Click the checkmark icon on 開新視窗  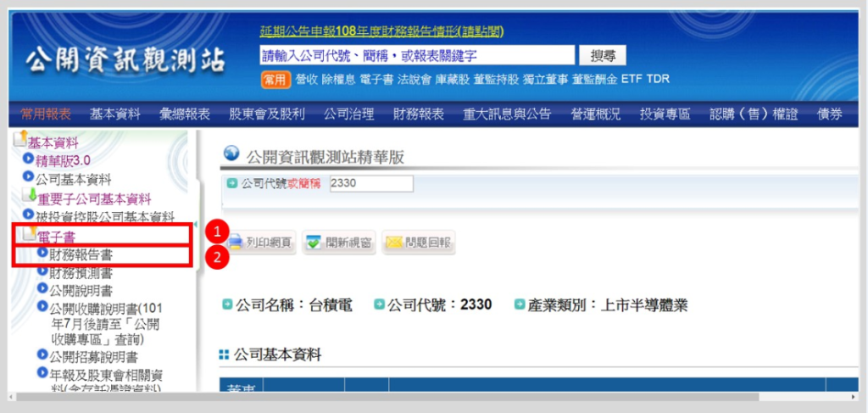[x=314, y=242]
